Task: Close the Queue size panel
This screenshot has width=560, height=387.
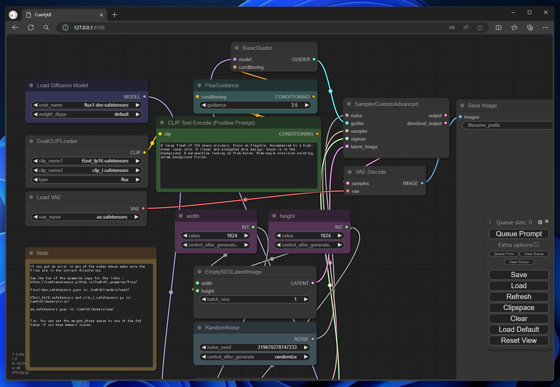Action: click(547, 222)
